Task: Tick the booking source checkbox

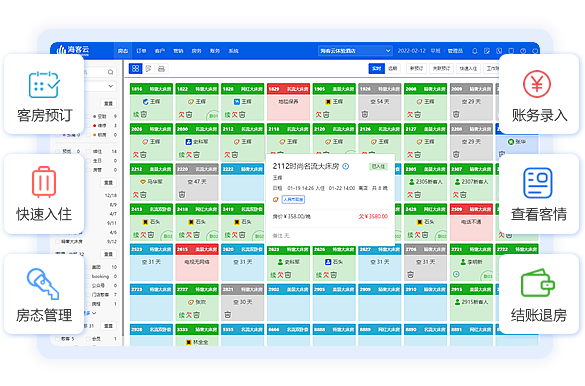Action: pyautogui.click(x=88, y=276)
